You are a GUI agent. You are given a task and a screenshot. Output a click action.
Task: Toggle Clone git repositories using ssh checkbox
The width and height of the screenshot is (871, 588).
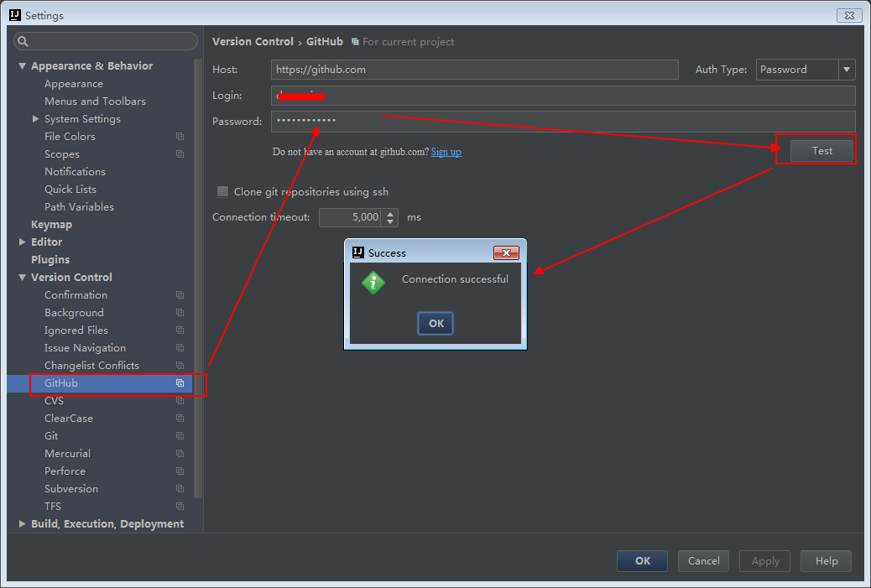coord(222,191)
